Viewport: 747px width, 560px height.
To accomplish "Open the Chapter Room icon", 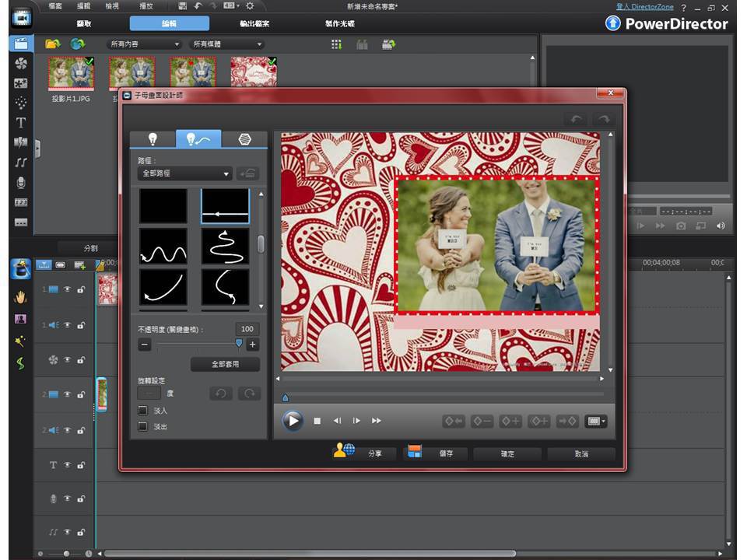I will tap(21, 202).
